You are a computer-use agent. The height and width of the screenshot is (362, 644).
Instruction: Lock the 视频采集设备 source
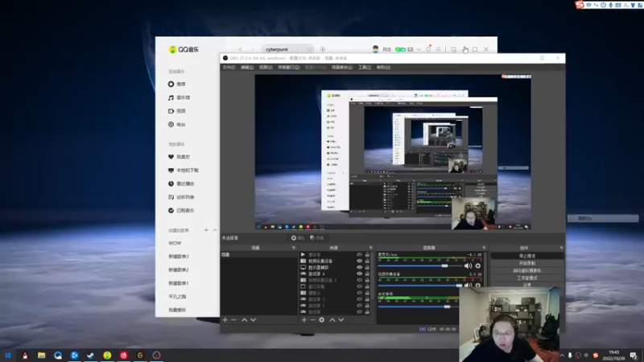(367, 261)
